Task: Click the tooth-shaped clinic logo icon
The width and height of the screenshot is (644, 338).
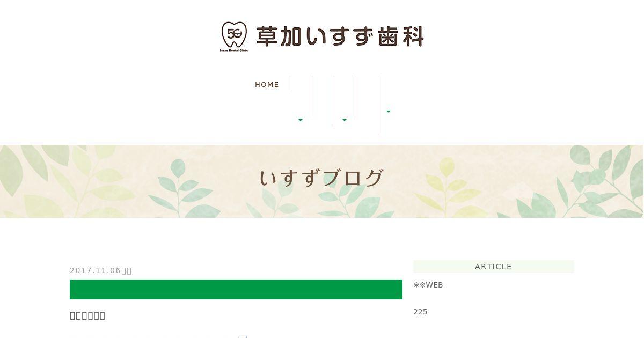Action: coord(234,34)
